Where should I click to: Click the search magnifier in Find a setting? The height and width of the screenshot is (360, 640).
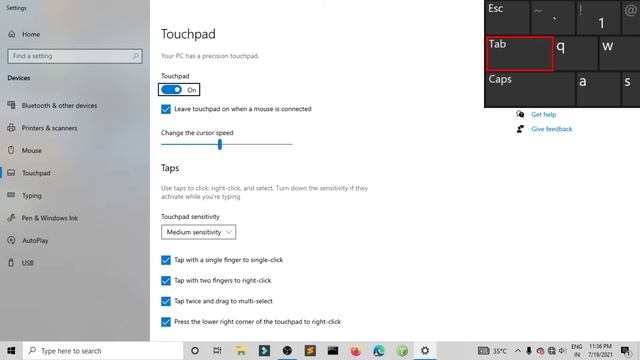[x=136, y=56]
